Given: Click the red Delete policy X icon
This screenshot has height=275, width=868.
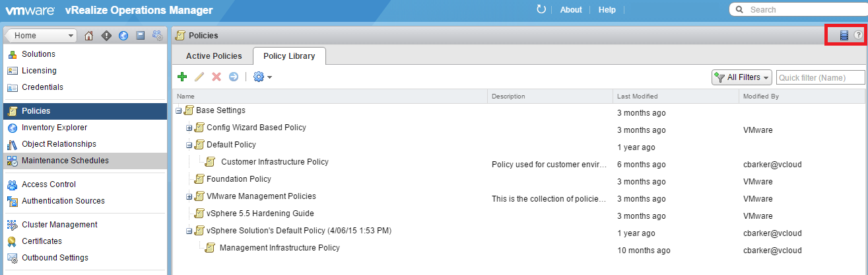Looking at the screenshot, I should 217,77.
